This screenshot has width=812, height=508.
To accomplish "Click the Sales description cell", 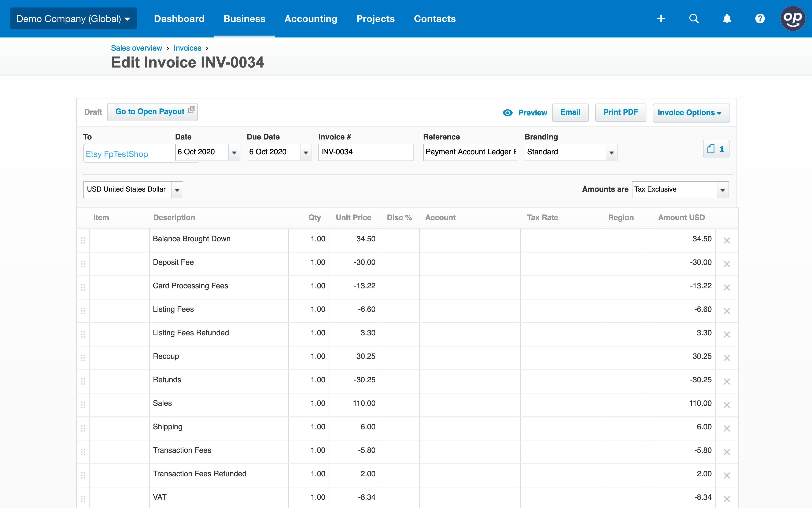I will [x=219, y=405].
